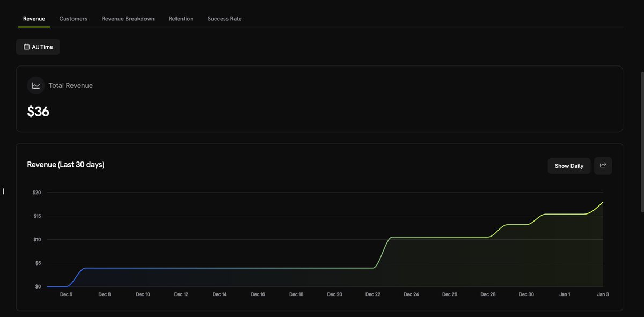Switch to the Customers tab
This screenshot has width=644, height=317.
coord(74,19)
